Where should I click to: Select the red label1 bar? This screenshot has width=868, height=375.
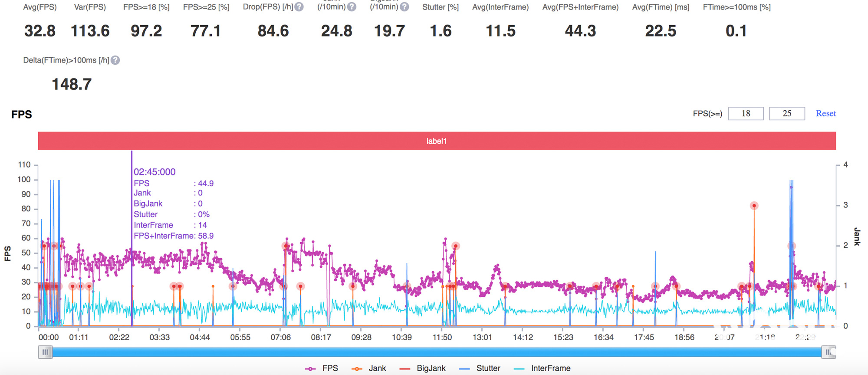(437, 141)
